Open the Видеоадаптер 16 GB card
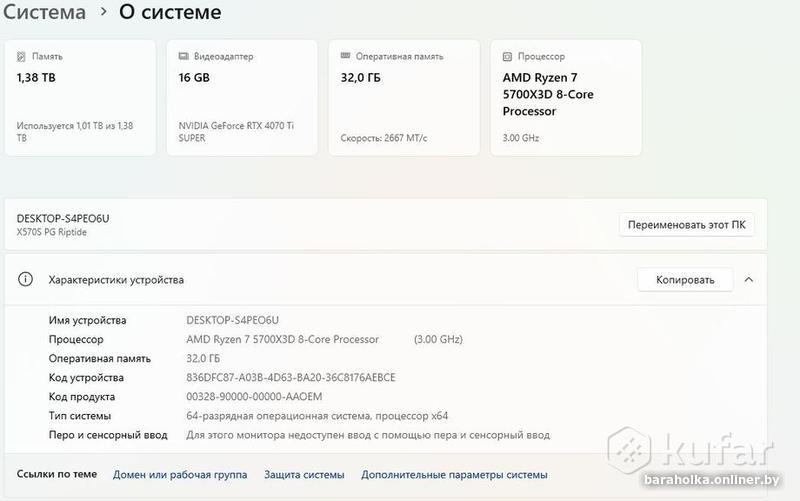 coord(242,98)
